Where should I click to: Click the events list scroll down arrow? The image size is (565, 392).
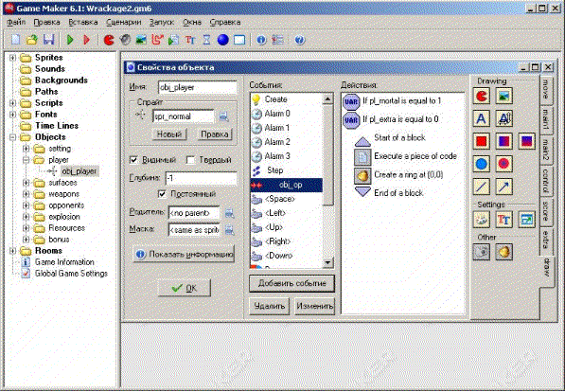(327, 263)
